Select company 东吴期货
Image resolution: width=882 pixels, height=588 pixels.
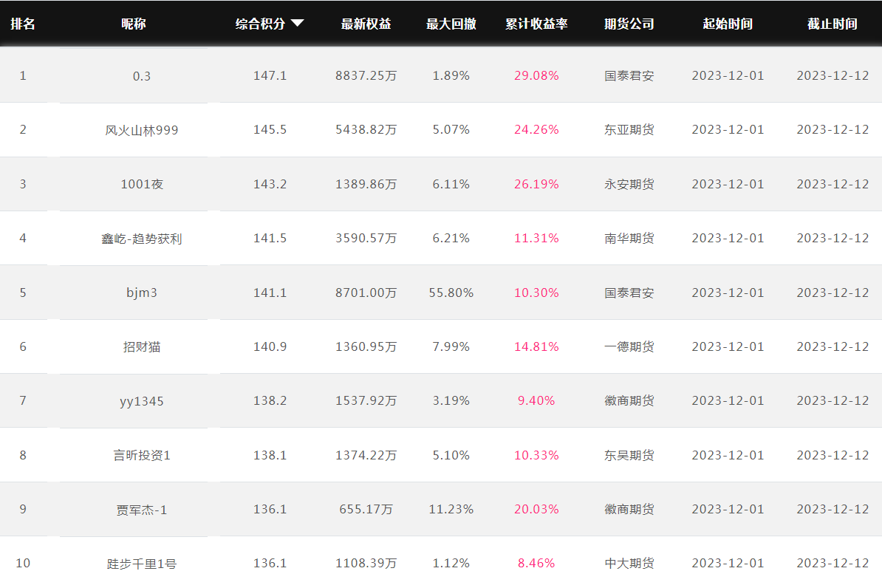[629, 455]
